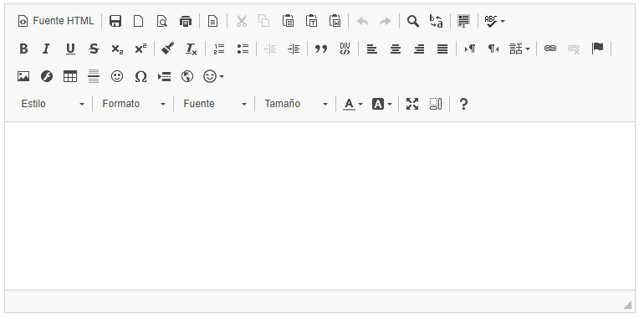Insert a table
Image resolution: width=644 pixels, height=319 pixels.
click(70, 76)
